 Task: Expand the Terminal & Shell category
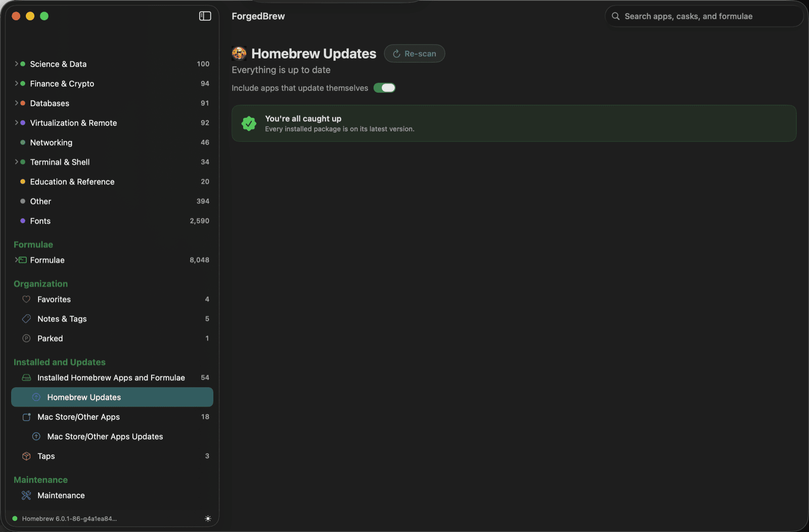point(16,162)
